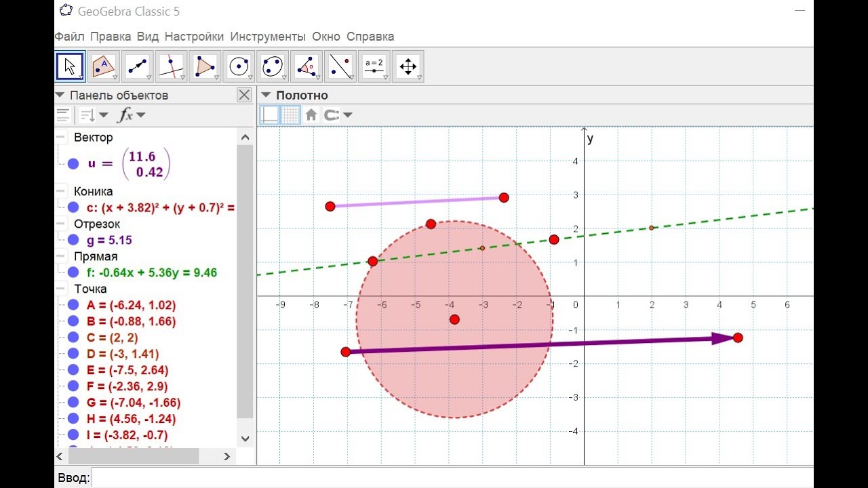Toggle visibility of point B
This screenshot has width=868, height=488.
73,321
